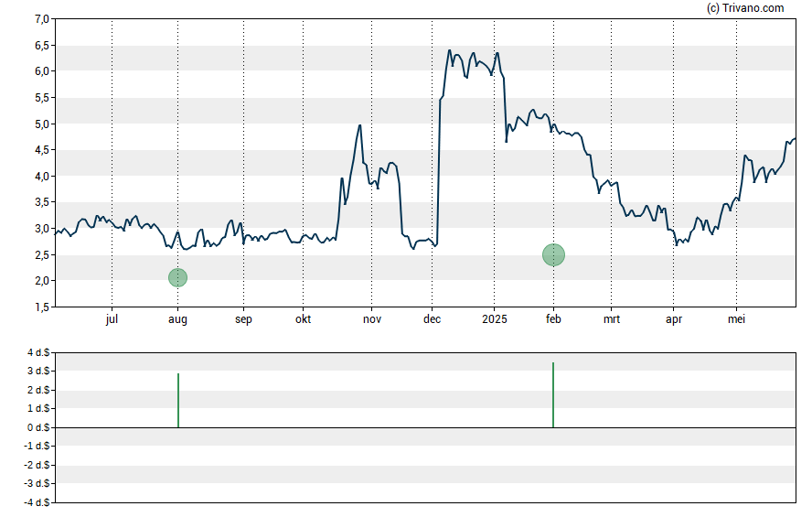Click the '-4 d.$' axis label

37,502
